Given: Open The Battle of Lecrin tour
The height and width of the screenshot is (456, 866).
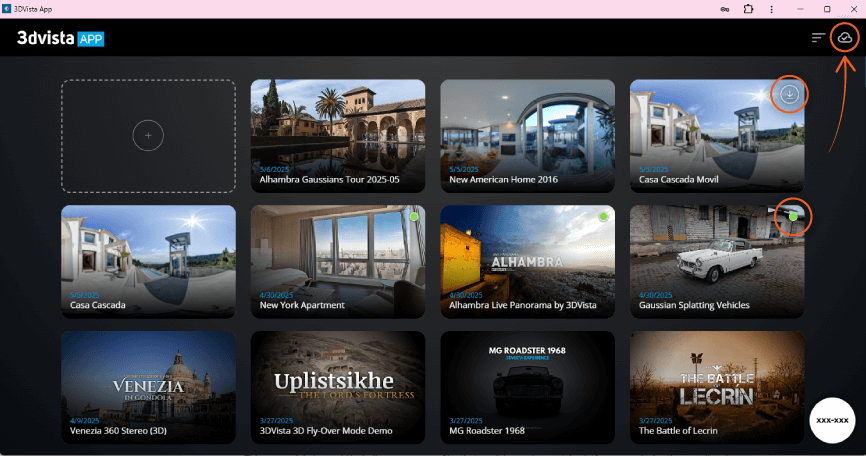Looking at the screenshot, I should pyautogui.click(x=717, y=388).
